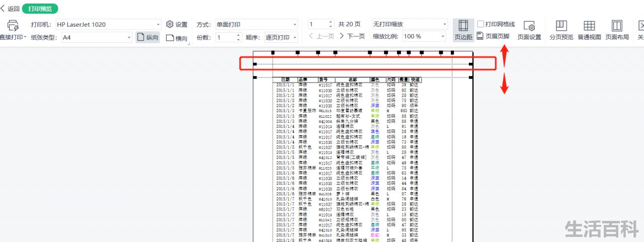The height and width of the screenshot is (242, 644).
Task: Open 页眉页脚 header and footer settings
Action: 493,36
